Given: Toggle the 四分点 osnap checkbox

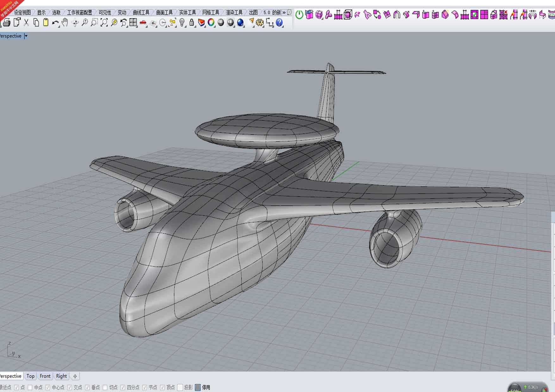Looking at the screenshot, I should pos(123,387).
